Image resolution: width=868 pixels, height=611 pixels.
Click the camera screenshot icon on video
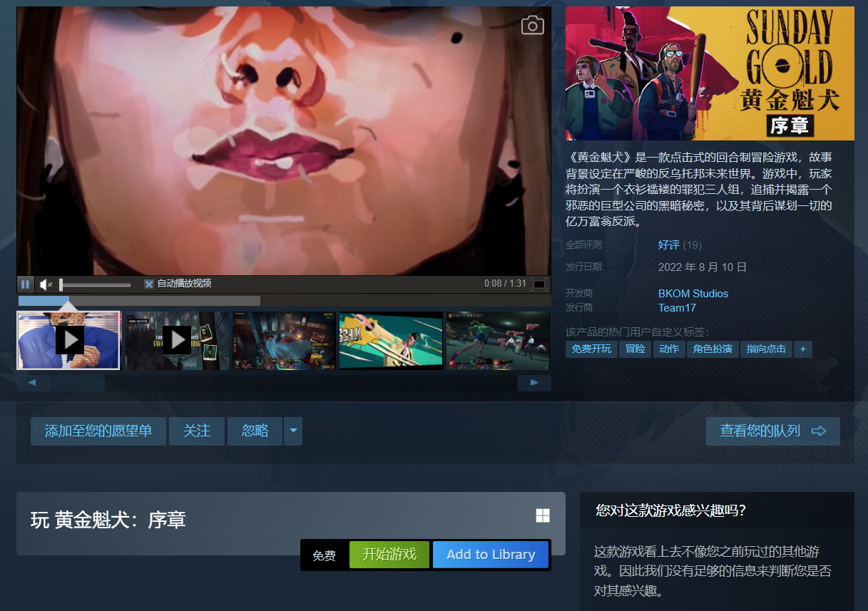[x=532, y=26]
